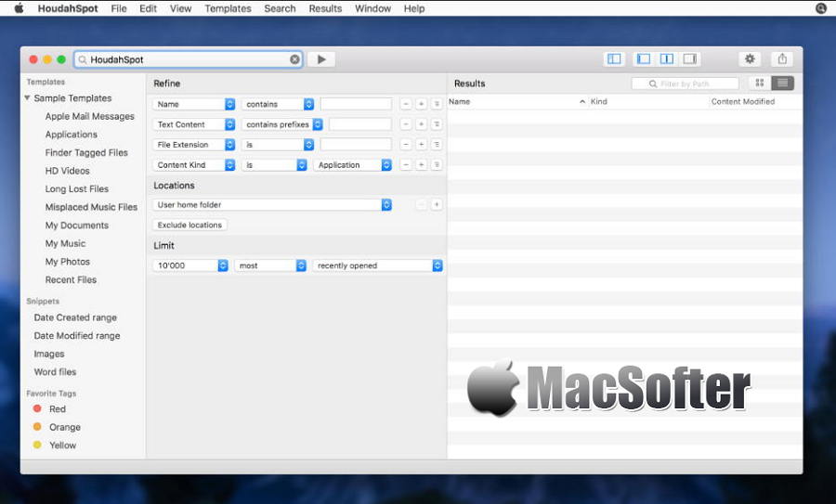The image size is (836, 504).
Task: Select the centered two-pane layout icon
Action: click(666, 59)
